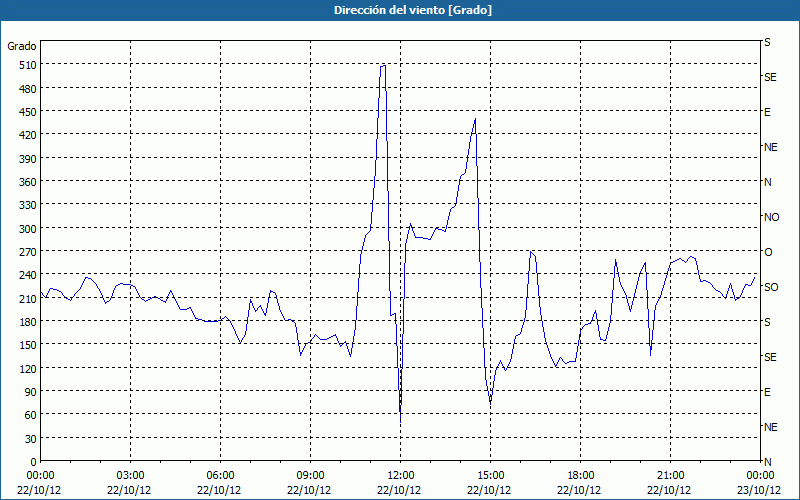Image resolution: width=800 pixels, height=500 pixels.
Task: Click the 03:00 time axis label
Action: 130,476
